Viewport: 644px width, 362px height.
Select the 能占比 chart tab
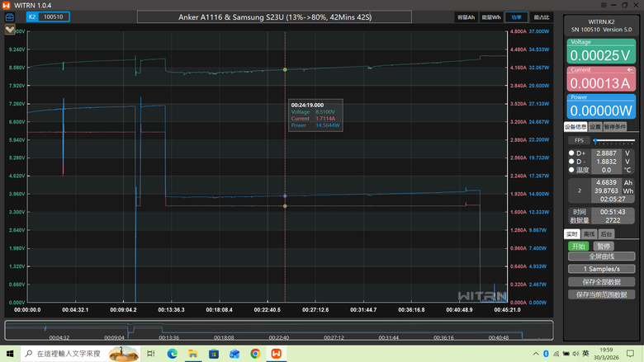[x=542, y=17]
